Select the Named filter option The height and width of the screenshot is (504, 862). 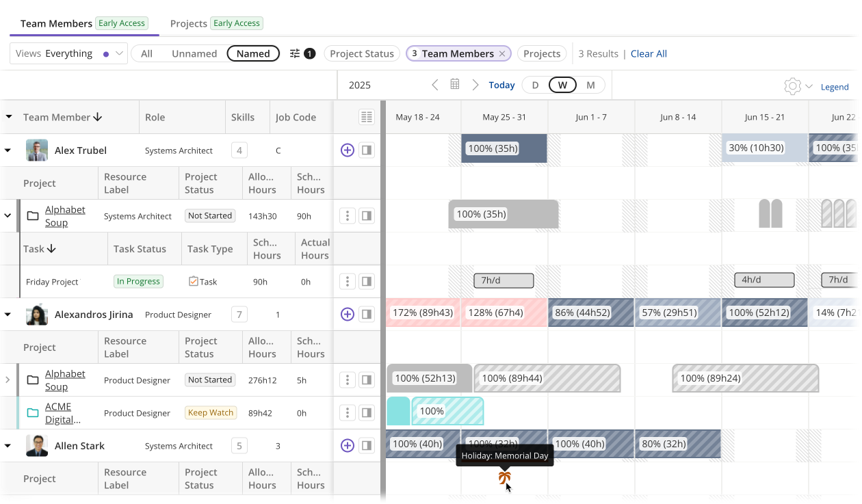coord(253,53)
